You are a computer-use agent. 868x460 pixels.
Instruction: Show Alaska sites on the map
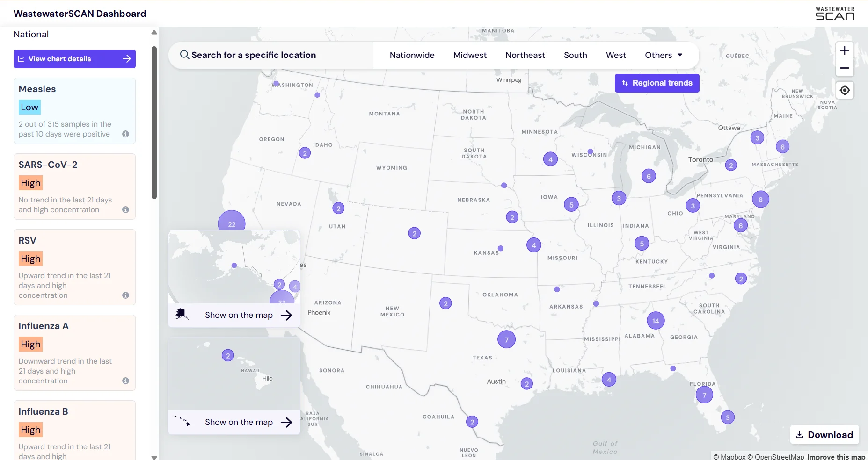click(239, 315)
